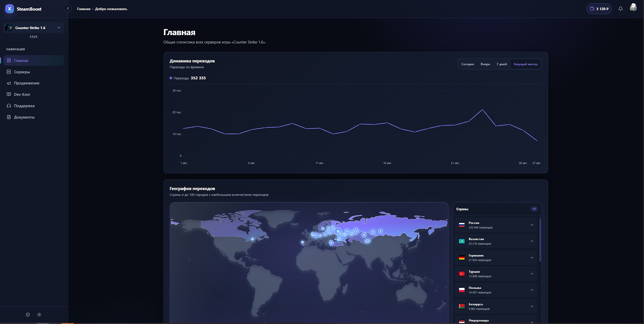The height and width of the screenshot is (324, 644).
Task: Click the wallet balance 3 120 ₽
Action: (599, 9)
